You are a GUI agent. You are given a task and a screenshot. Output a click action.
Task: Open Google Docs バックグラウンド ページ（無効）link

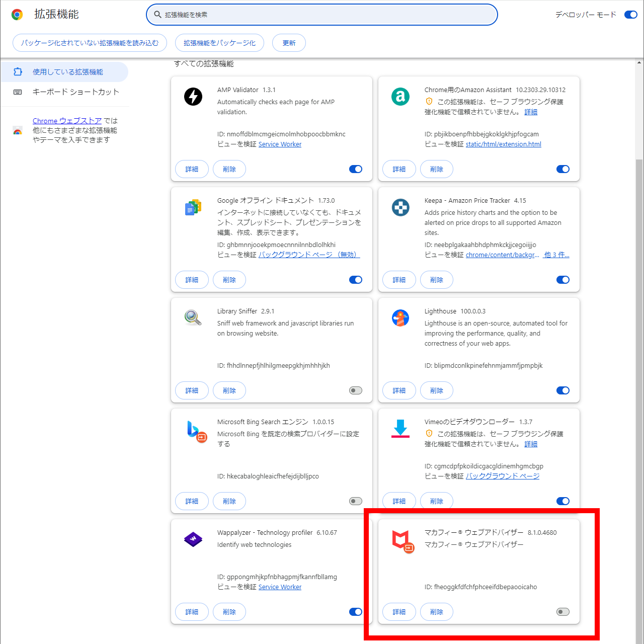(x=309, y=255)
